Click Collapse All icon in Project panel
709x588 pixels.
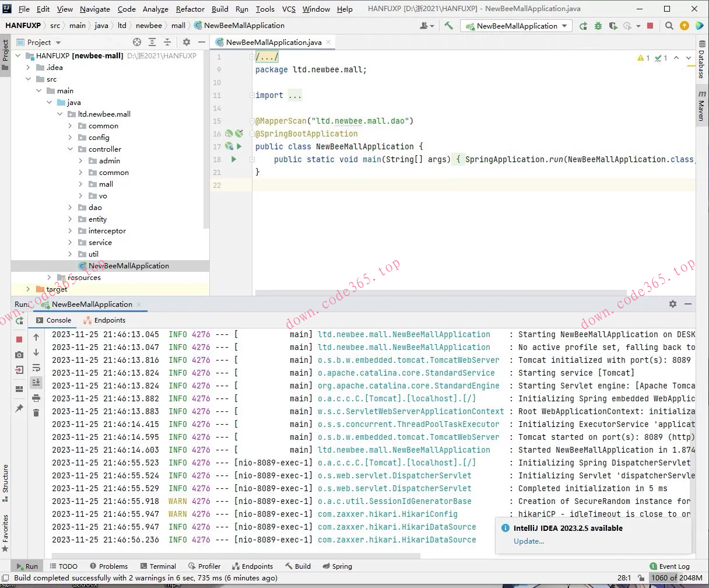pyautogui.click(x=167, y=42)
